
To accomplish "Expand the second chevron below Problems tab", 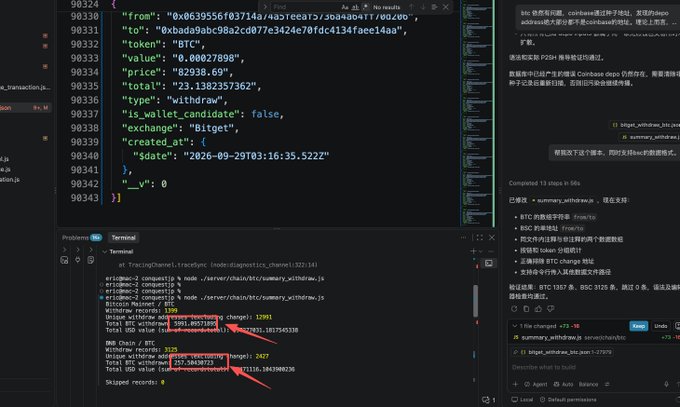I will point(78,249).
